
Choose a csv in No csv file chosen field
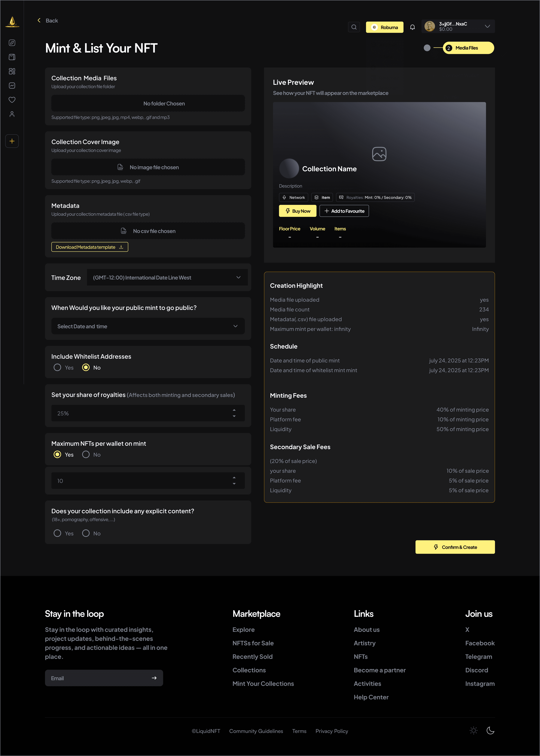pyautogui.click(x=148, y=231)
